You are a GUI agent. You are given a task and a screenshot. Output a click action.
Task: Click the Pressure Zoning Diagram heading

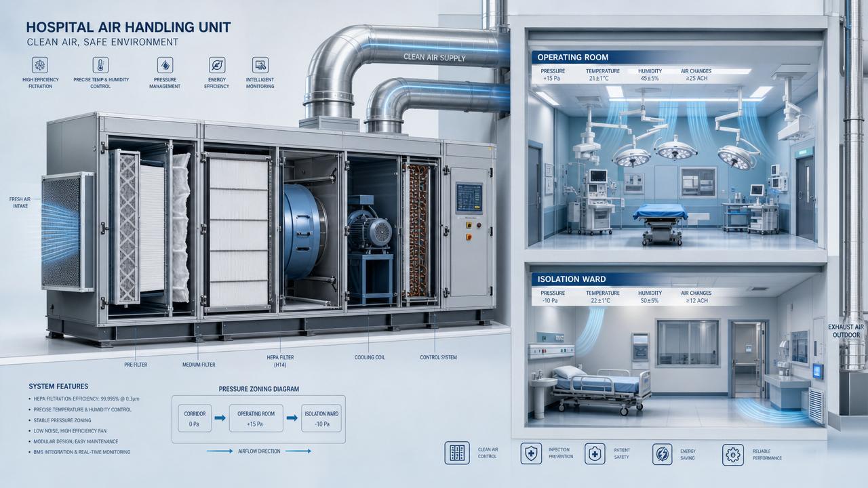(258, 389)
